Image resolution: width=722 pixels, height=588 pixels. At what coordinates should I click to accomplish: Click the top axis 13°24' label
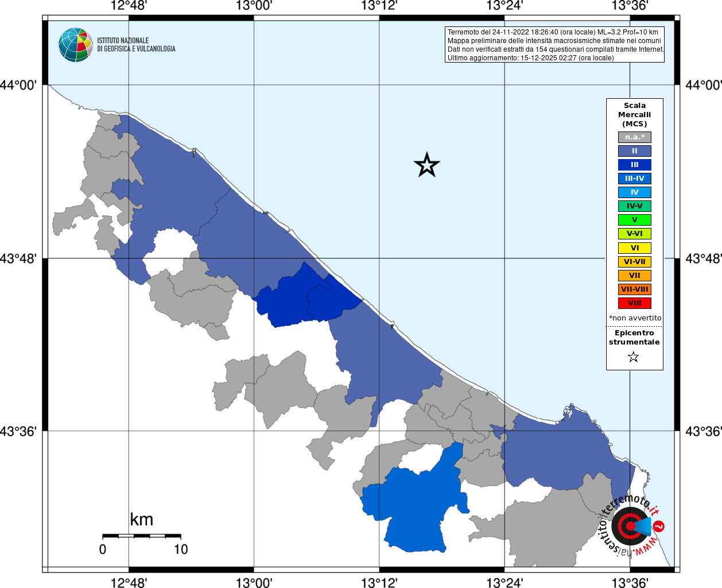click(504, 6)
